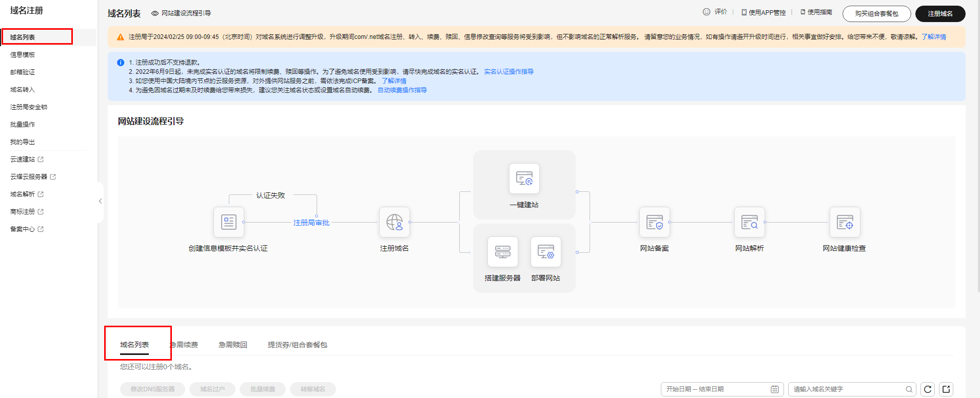Screen dimensions: 980x398
Task: Switch to the 提货券/组合套餐包 tab
Action: coord(298,345)
